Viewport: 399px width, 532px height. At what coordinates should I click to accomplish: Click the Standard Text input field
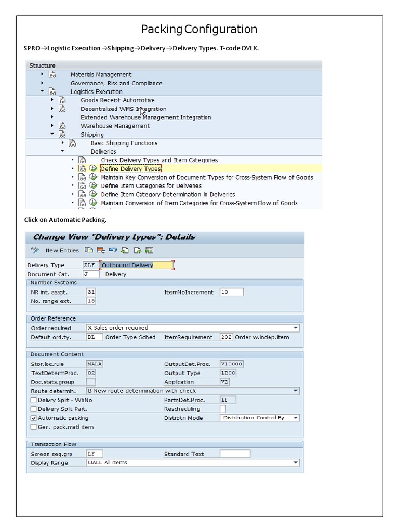point(235,454)
